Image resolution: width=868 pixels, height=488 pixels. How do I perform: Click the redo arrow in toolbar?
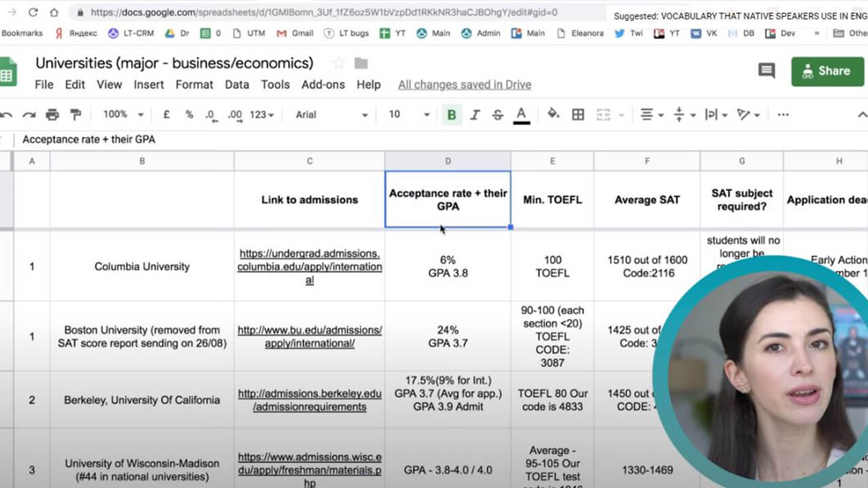pyautogui.click(x=29, y=115)
